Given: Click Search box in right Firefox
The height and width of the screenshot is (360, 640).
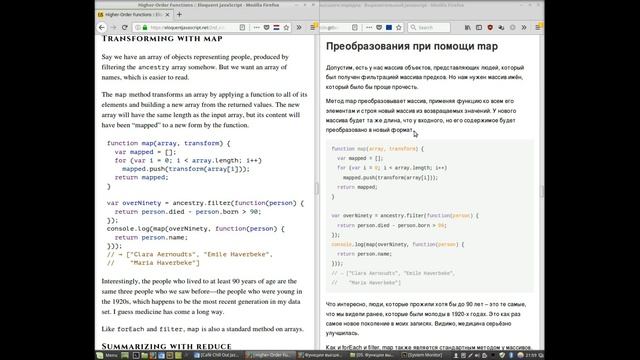Looking at the screenshot, I should coord(429,27).
